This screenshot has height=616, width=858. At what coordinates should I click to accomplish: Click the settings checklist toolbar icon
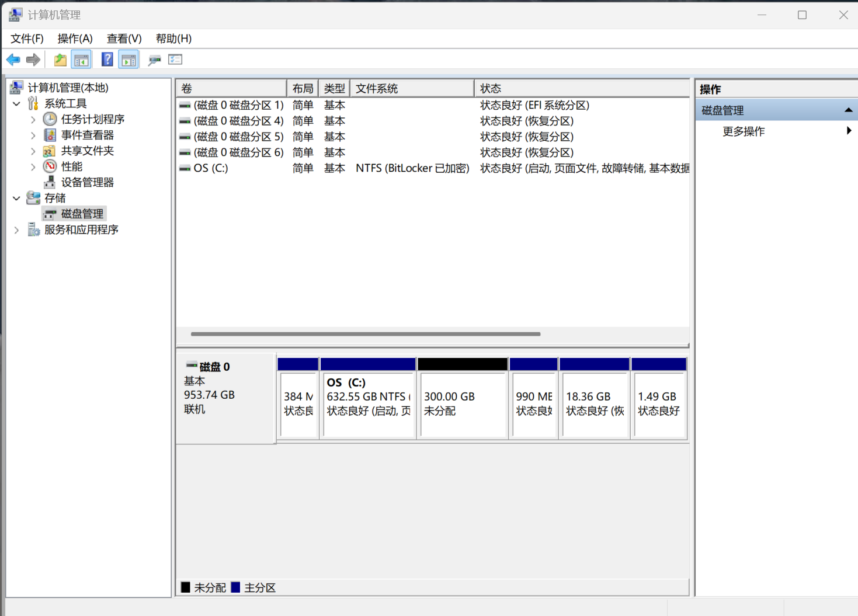(175, 60)
